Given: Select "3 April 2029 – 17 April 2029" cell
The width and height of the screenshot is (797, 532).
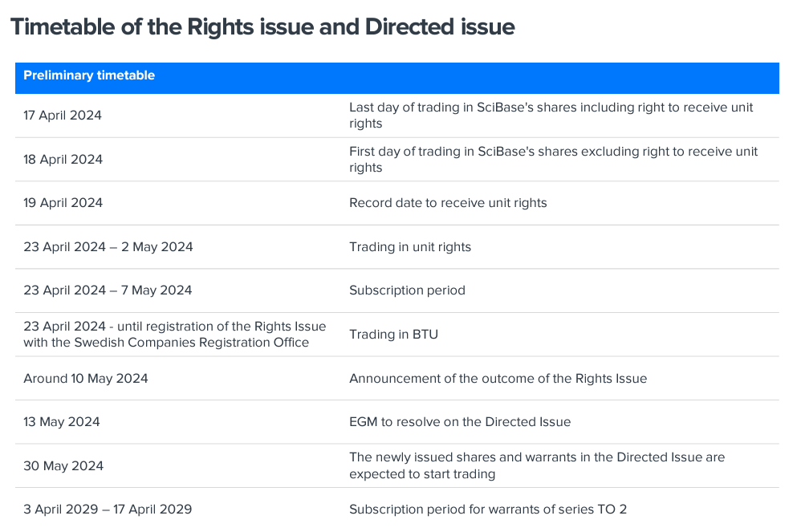Looking at the screenshot, I should click(x=108, y=510).
